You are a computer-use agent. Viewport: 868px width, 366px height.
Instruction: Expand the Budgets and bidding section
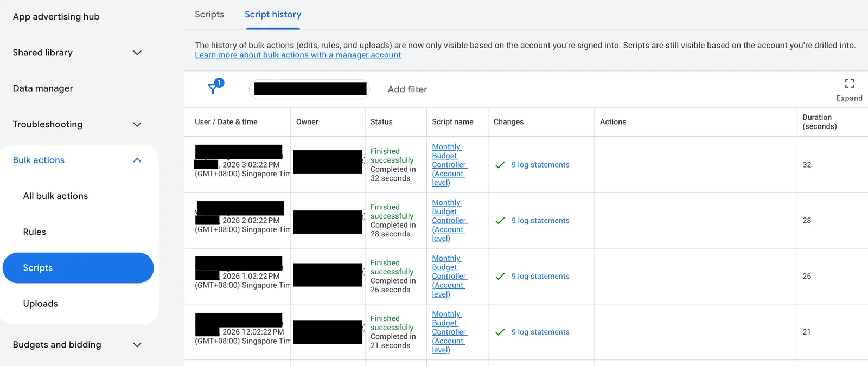[x=137, y=345]
